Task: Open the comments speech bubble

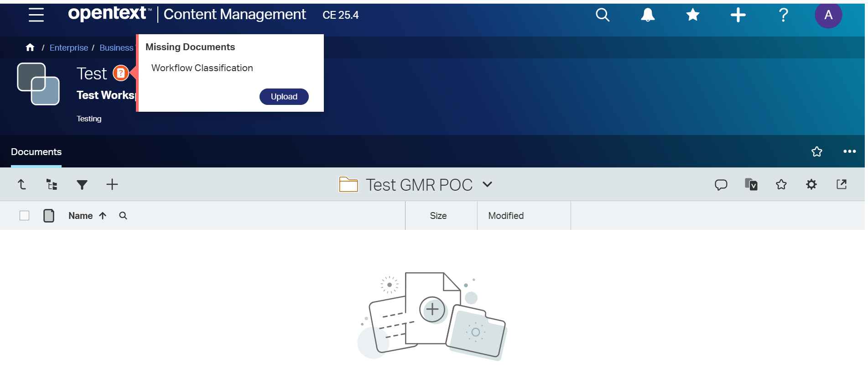Action: click(x=721, y=185)
